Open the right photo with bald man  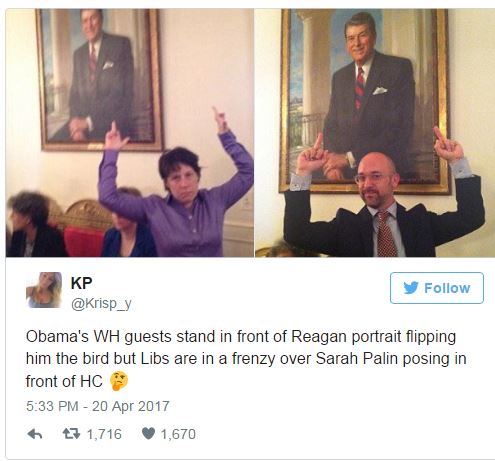click(375, 133)
